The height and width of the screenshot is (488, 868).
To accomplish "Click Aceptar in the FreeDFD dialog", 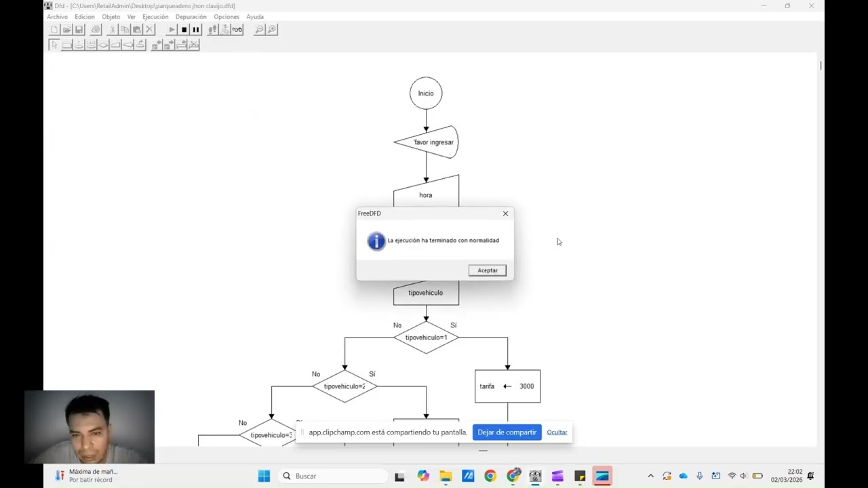I will coord(487,270).
